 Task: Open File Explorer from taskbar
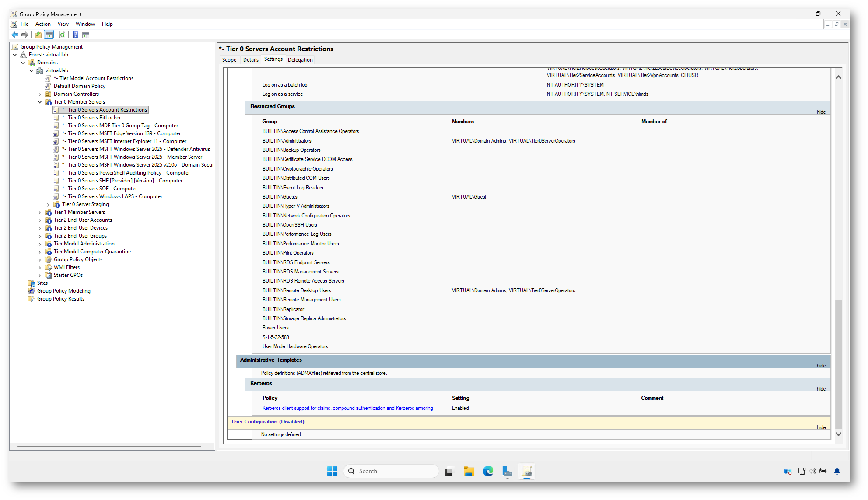coord(469,471)
